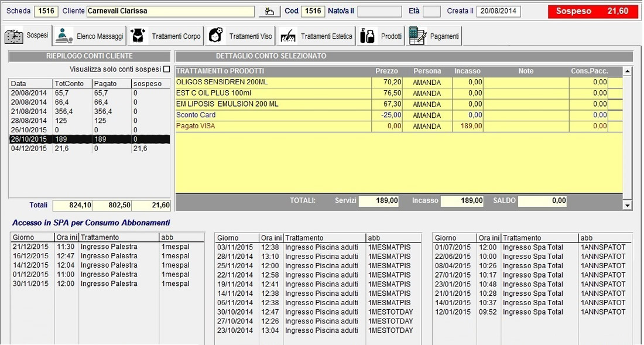Select 23/10/2014 Ingresso Piscina adulti entry

coord(318,330)
